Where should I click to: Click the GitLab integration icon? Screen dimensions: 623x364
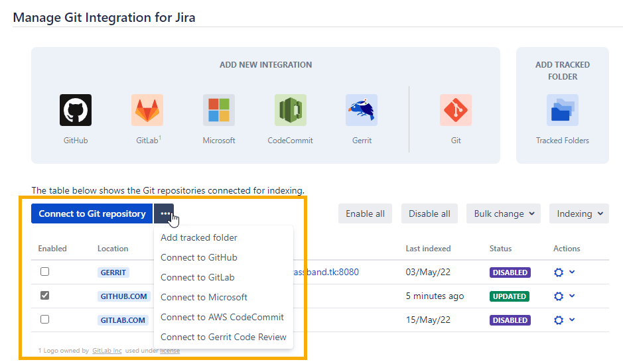click(147, 110)
